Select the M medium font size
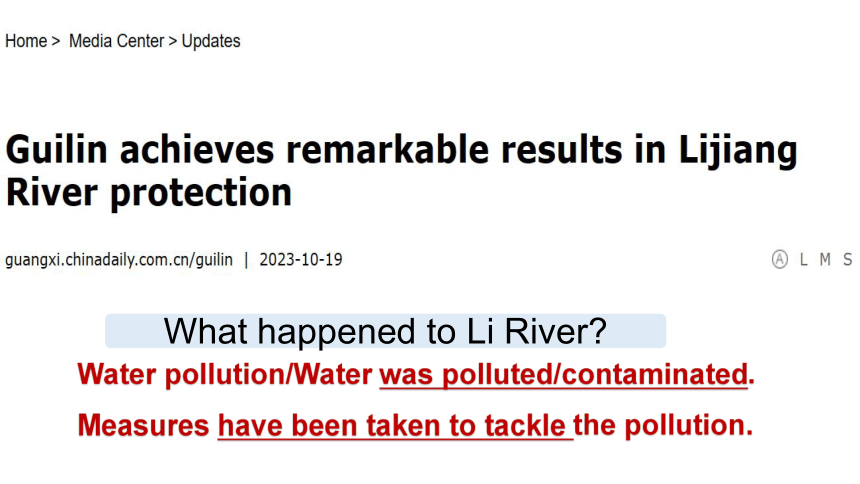This screenshot has height=484, width=860. coord(825,260)
